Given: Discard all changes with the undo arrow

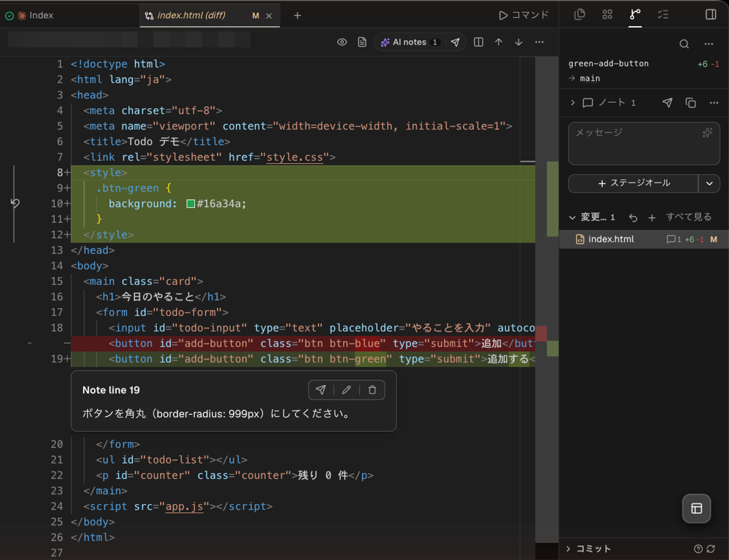Looking at the screenshot, I should pos(633,217).
